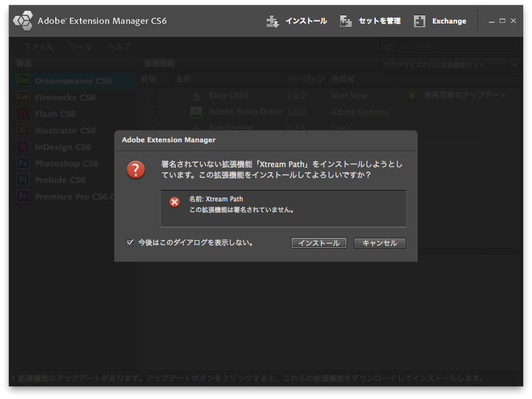The image size is (532, 399).
Task: Click the セットを管理 puzzle icon
Action: 346,21
